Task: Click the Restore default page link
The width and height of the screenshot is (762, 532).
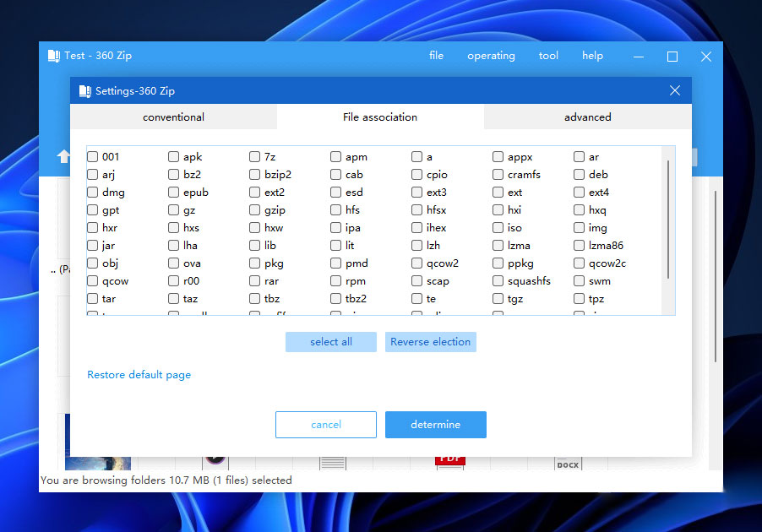Action: tap(139, 375)
